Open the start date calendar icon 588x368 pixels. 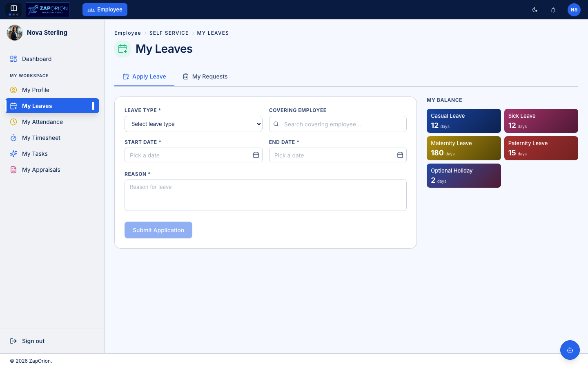(256, 155)
